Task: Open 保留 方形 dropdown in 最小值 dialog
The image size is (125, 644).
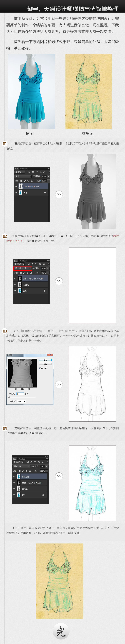Action: pyautogui.click(x=21, y=401)
